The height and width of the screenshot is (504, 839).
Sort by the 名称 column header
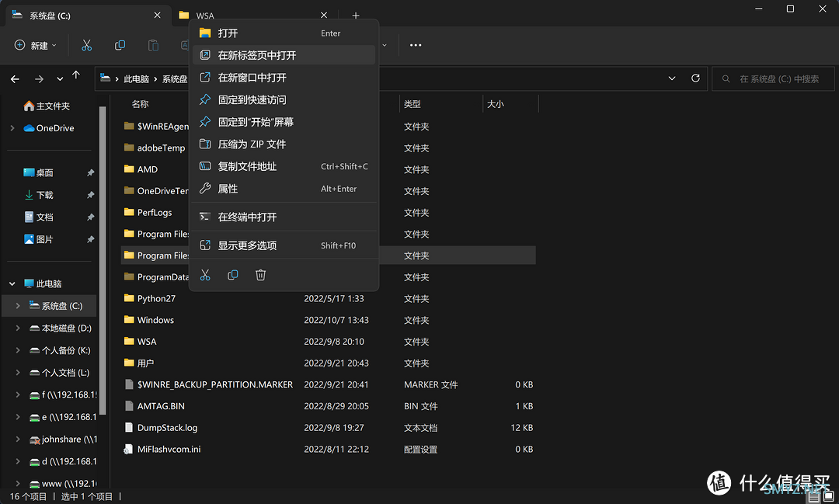[x=140, y=104]
